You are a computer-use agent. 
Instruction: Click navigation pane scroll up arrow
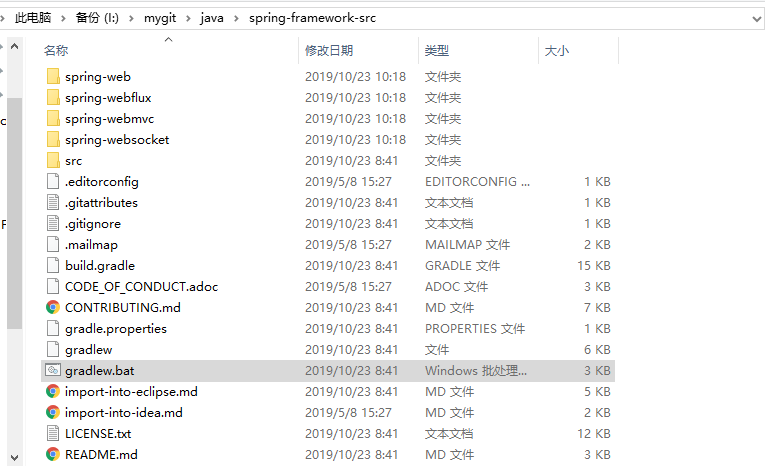click(x=15, y=47)
